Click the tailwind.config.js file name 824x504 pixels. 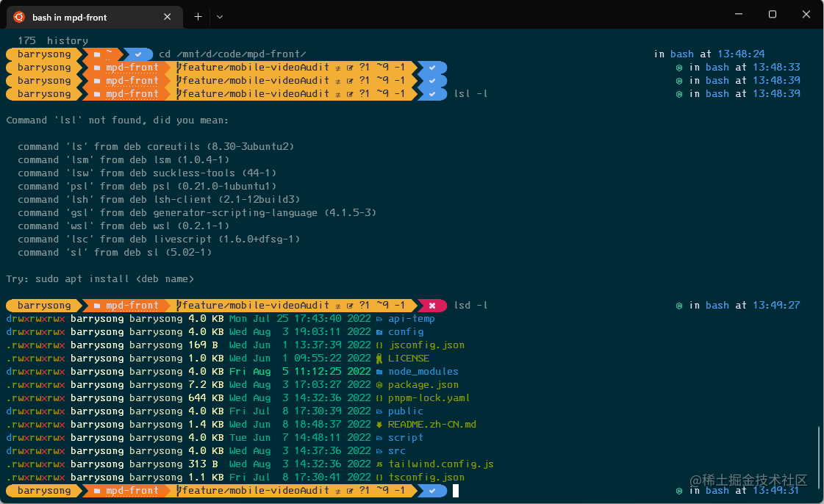pos(441,464)
